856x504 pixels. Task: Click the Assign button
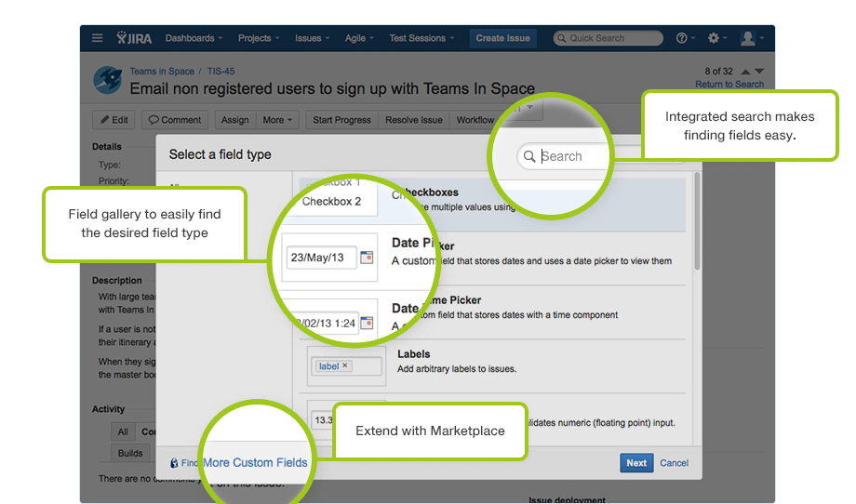pos(235,120)
